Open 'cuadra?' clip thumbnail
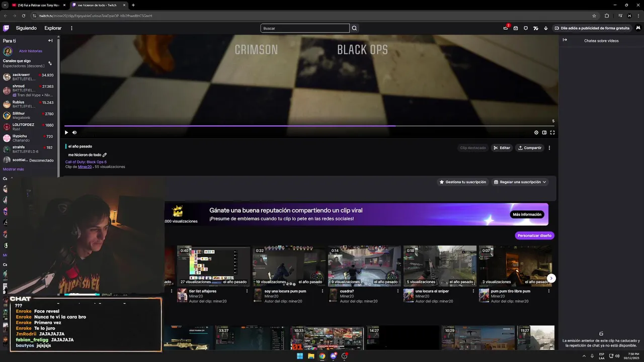The width and height of the screenshot is (644, 362). point(364,266)
